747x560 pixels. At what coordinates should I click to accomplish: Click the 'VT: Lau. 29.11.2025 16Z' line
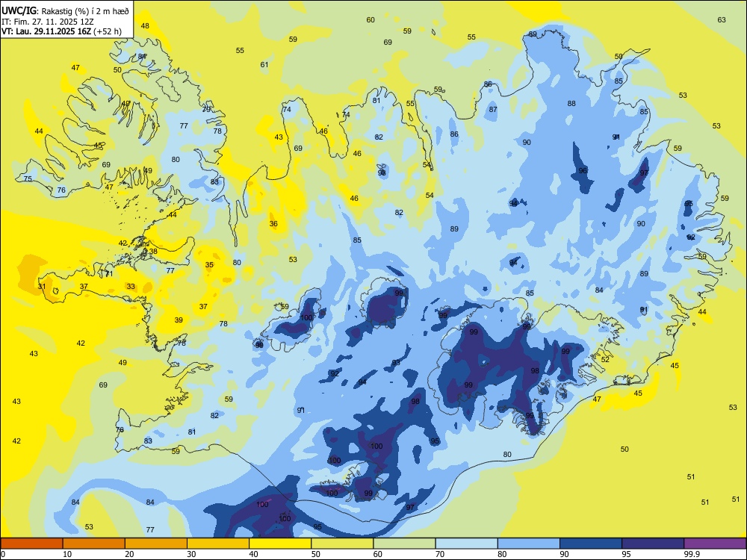(46, 32)
